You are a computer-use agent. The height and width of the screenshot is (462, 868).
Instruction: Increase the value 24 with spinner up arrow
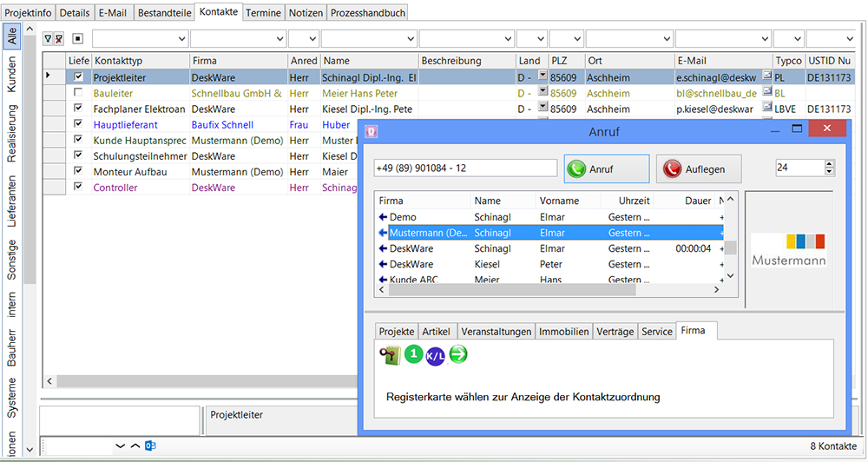pyautogui.click(x=829, y=163)
